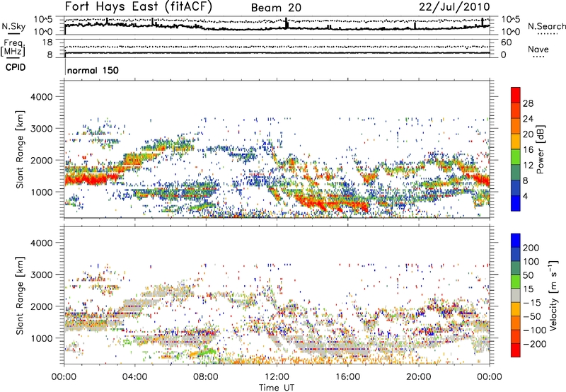The width and height of the screenshot is (566, 392).
Task: Click the 'Nave' legend label
Action: [x=538, y=50]
